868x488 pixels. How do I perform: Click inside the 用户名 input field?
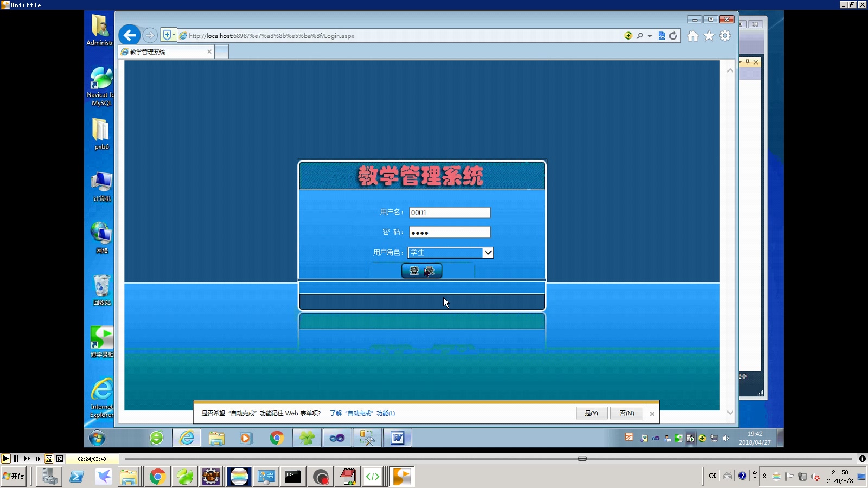(449, 213)
